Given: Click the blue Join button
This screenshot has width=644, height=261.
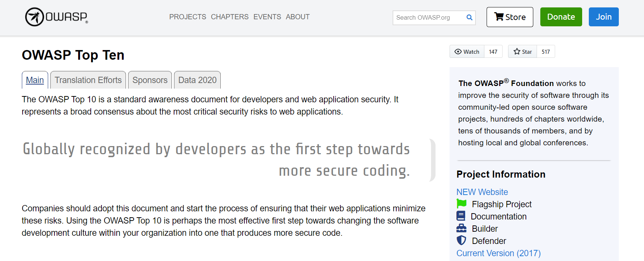Looking at the screenshot, I should 604,17.
